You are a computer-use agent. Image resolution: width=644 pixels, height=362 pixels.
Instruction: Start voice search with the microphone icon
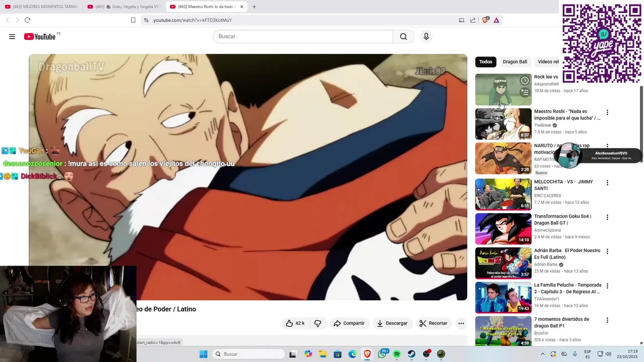pyautogui.click(x=426, y=36)
